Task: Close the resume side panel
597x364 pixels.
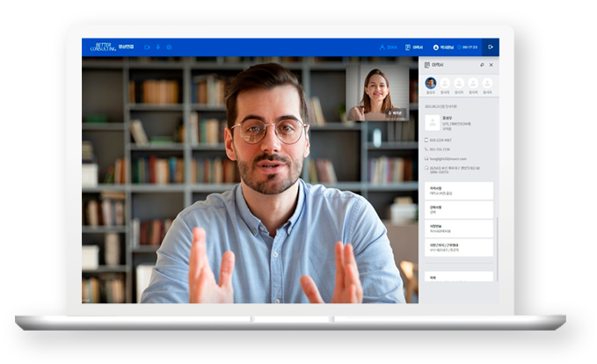Action: tap(491, 65)
